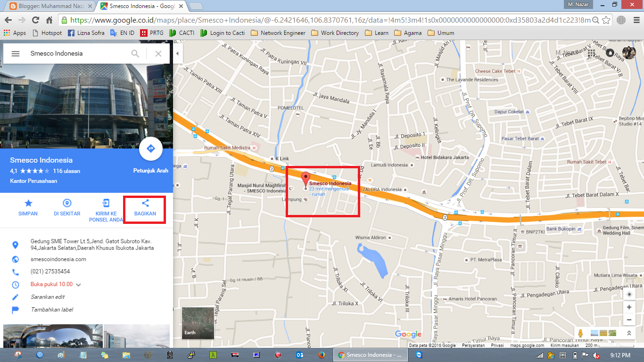Expand the Buka pukul 10.00 opening hours
This screenshot has width=644, height=362.
click(x=53, y=284)
